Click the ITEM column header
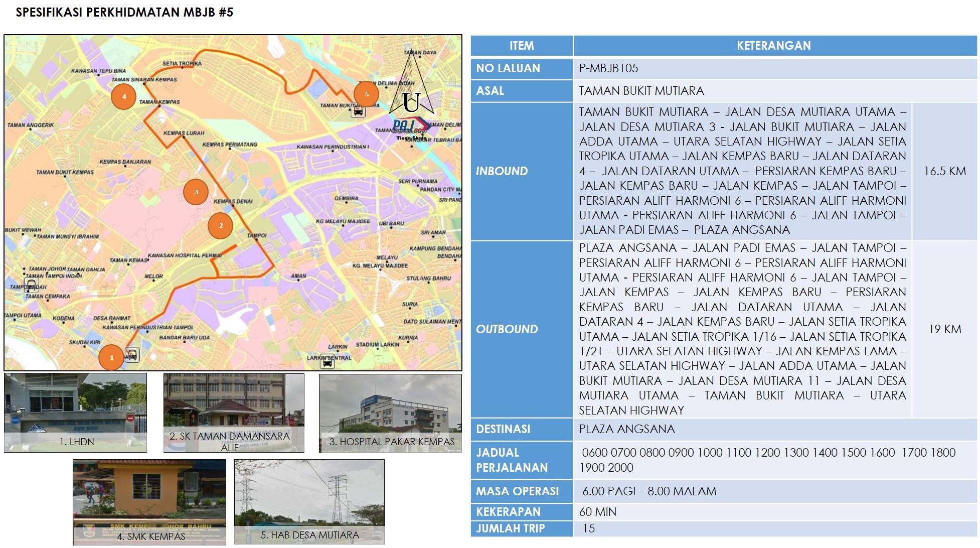 tap(522, 46)
